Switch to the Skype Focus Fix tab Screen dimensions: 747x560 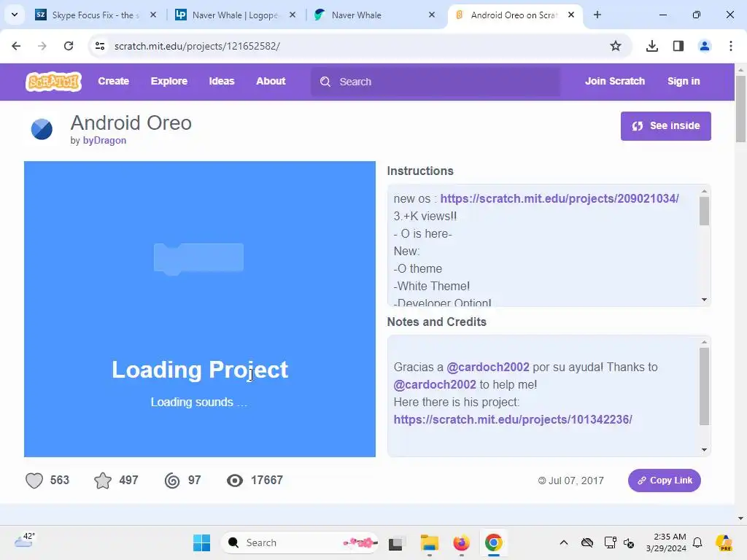[x=96, y=15]
